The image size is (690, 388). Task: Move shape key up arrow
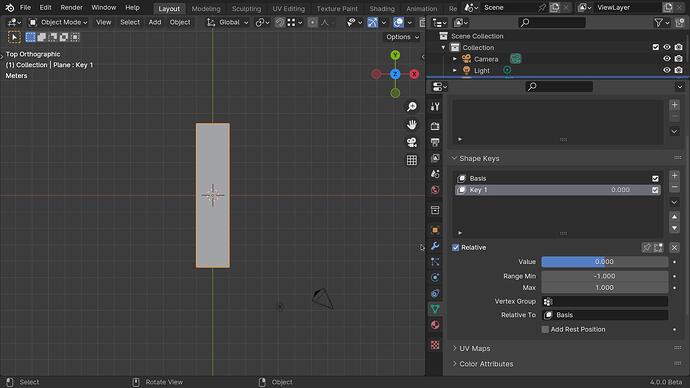coord(674,216)
